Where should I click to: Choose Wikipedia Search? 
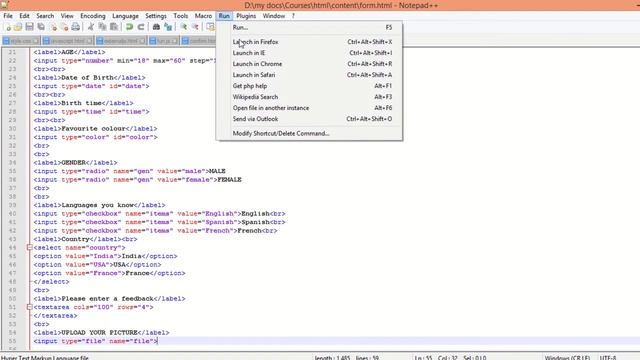point(309,97)
